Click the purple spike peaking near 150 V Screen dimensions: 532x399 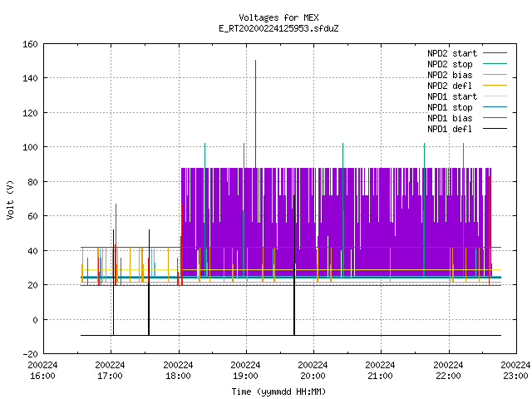[x=255, y=114]
